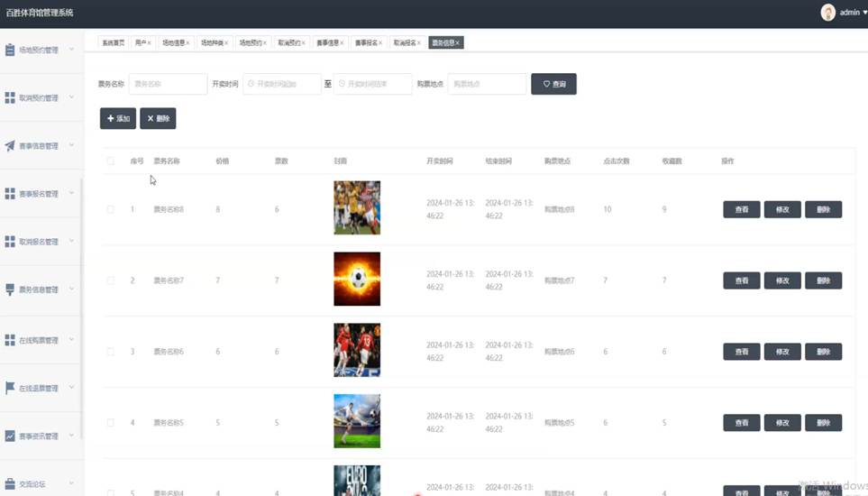868x496 pixels.
Task: Click the 购票地点 input field
Action: click(487, 84)
